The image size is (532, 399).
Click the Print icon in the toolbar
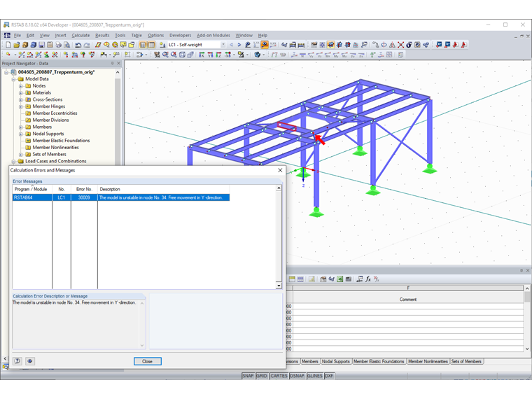(x=58, y=45)
